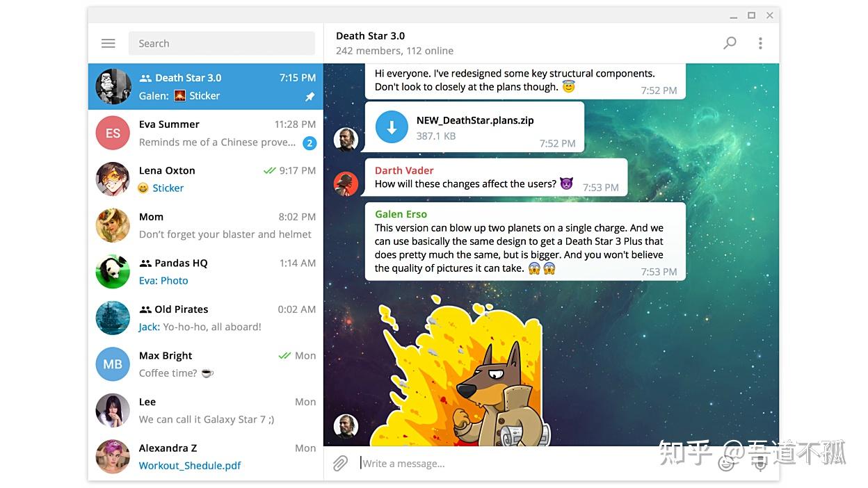868x488 pixels.
Task: Click the download icon for NEW_DeathStar.plans.zip
Action: click(392, 127)
